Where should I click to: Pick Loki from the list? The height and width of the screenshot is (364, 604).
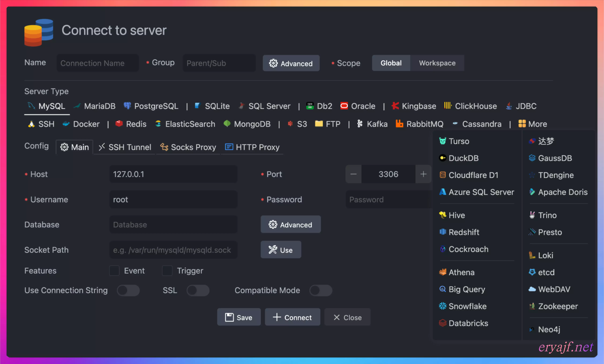(x=541, y=255)
